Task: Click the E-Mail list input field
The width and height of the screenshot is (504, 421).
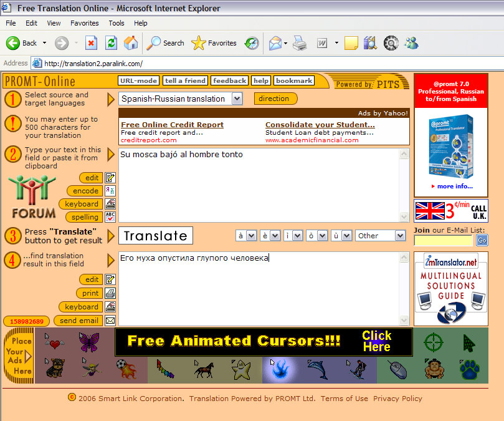Action: click(444, 240)
